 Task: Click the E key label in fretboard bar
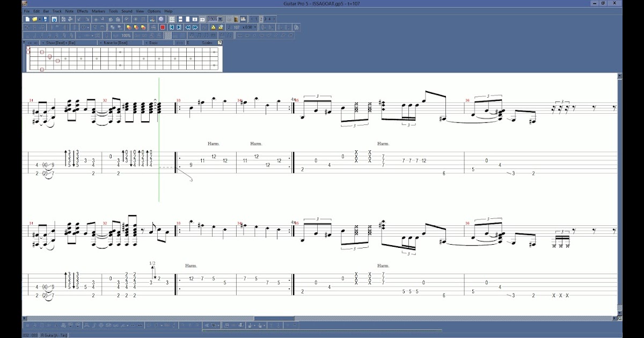pos(188,43)
